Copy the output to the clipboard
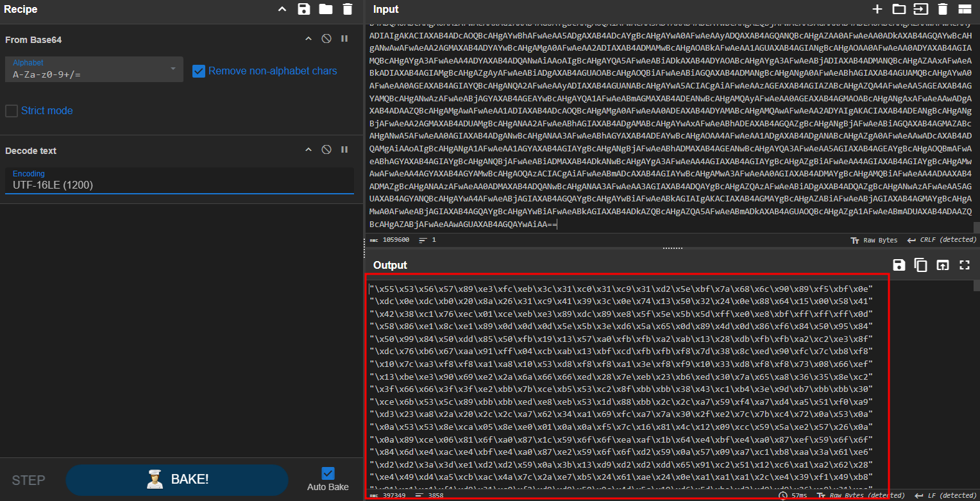This screenshot has width=980, height=501. coord(920,265)
